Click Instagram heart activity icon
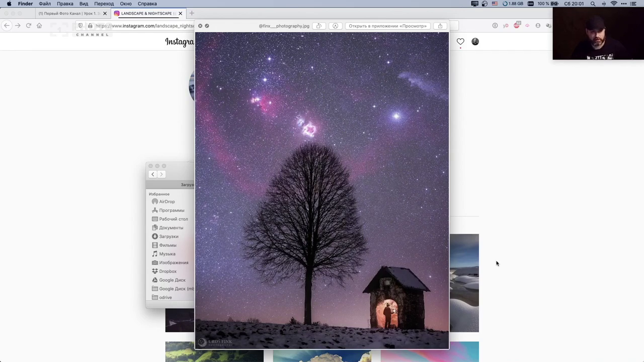The width and height of the screenshot is (644, 362). coord(460,42)
